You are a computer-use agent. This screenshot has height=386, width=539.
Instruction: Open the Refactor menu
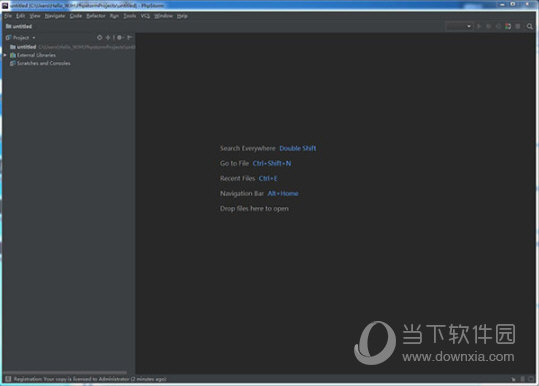96,16
